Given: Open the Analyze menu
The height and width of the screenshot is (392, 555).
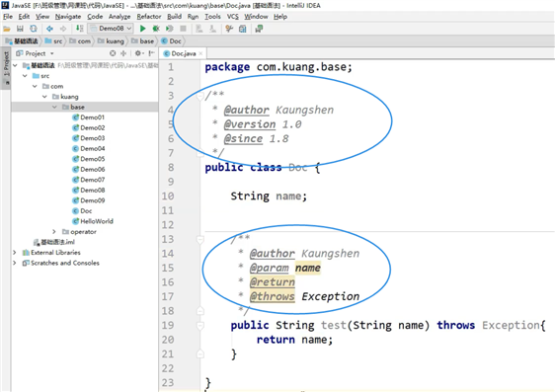Looking at the screenshot, I should 119,17.
